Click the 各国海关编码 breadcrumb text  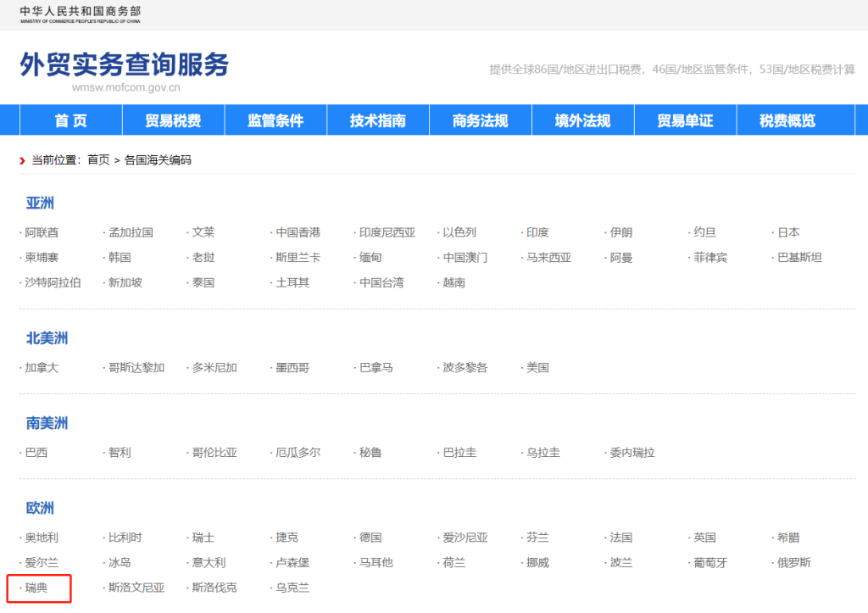(x=158, y=160)
